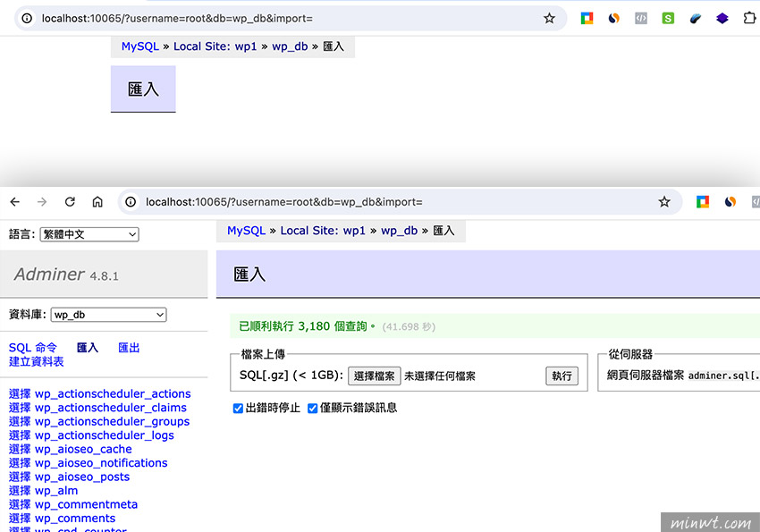Viewport: 760px width, 532px height.
Task: Click 選擇 beside wp_actionscheduler_logs
Action: (x=20, y=435)
